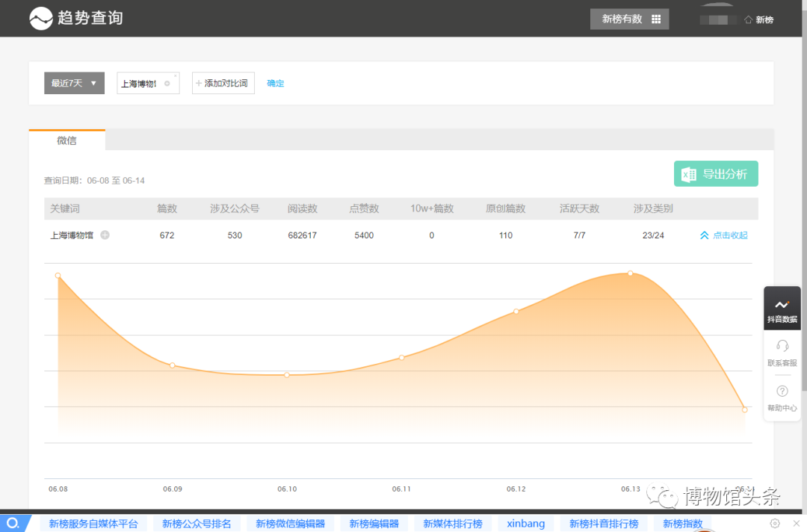Click the double-chevron collapse icon
The height and width of the screenshot is (532, 807).
pyautogui.click(x=704, y=235)
